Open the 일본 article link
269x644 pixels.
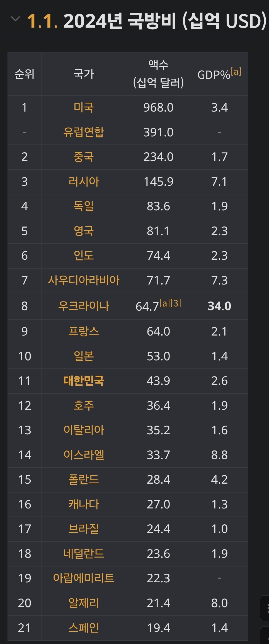click(84, 356)
